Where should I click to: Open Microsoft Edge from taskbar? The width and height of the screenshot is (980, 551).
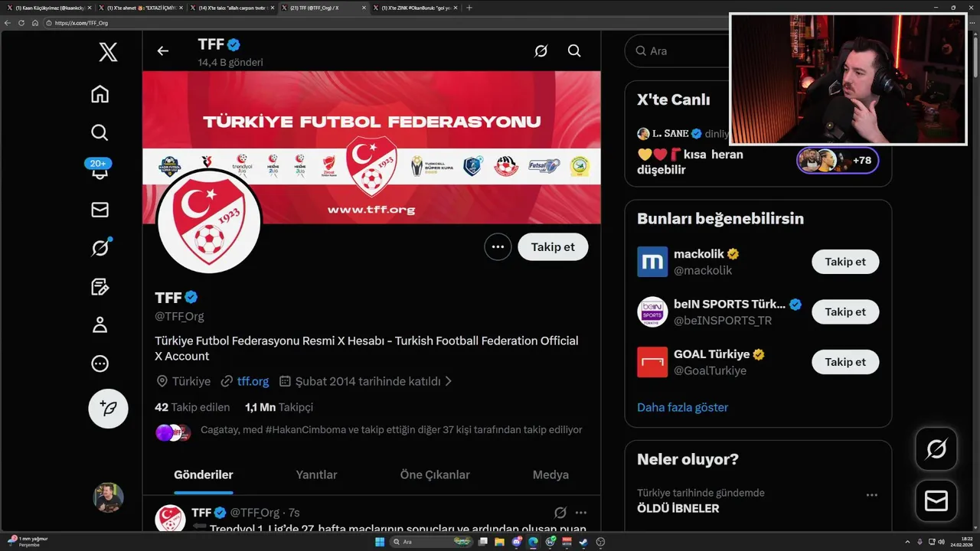click(534, 542)
